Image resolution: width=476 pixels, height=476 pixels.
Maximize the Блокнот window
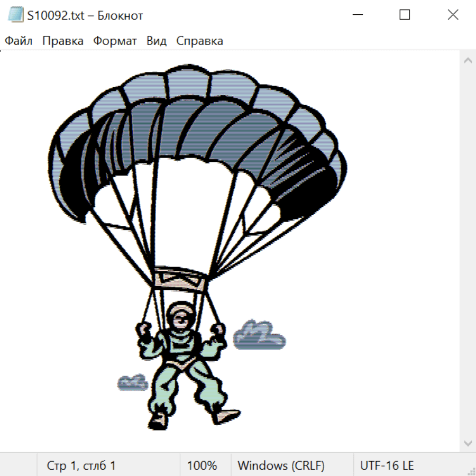pos(405,15)
